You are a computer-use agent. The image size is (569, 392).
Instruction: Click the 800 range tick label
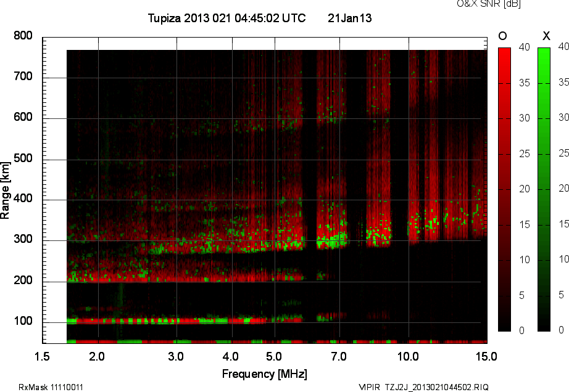coord(23,36)
